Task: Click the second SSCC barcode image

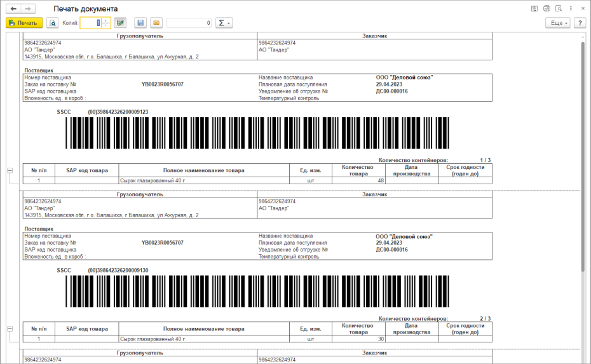Action: click(257, 292)
